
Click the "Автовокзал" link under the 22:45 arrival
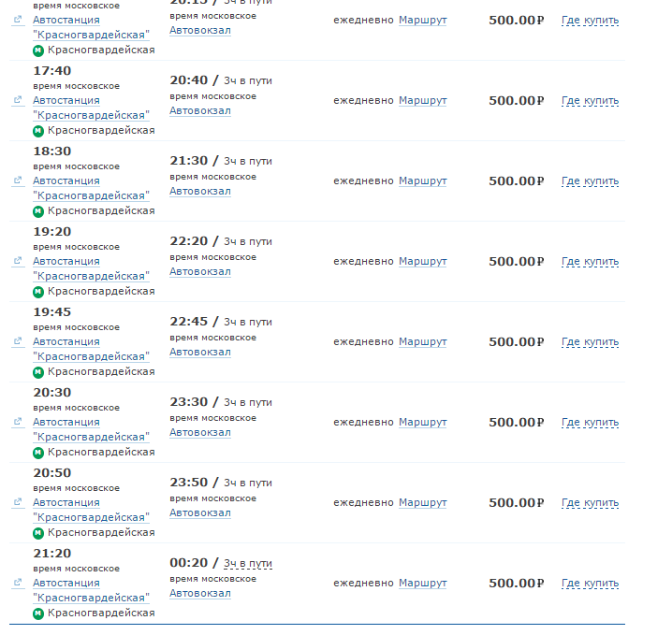coord(199,353)
